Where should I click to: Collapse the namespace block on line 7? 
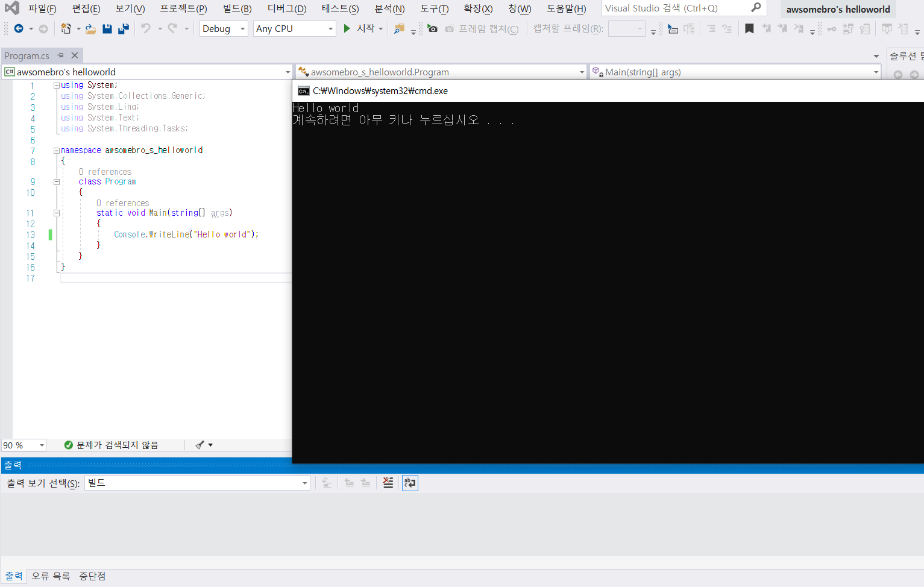tap(57, 151)
